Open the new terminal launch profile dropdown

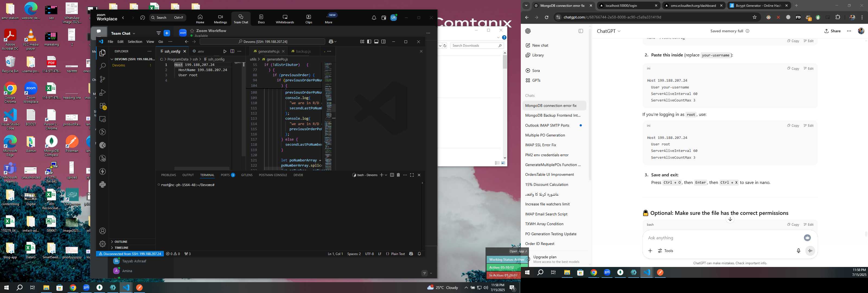(x=386, y=175)
